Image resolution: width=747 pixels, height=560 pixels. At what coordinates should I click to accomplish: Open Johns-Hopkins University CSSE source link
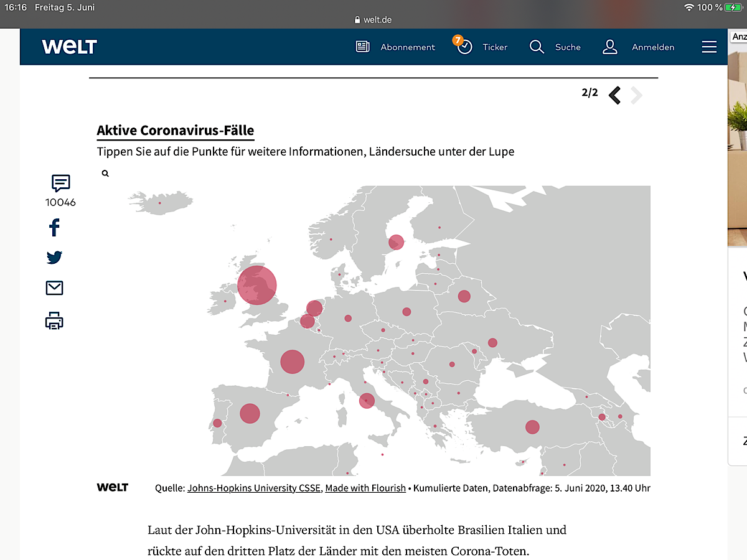254,488
